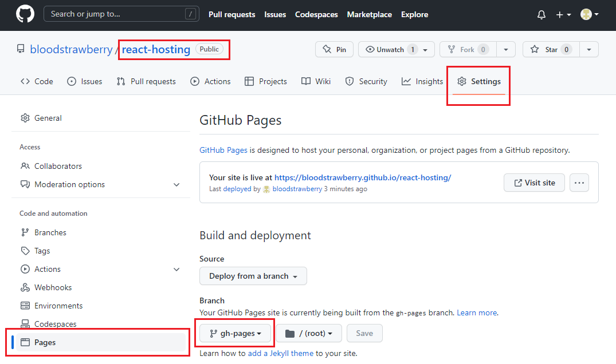The height and width of the screenshot is (364, 616).
Task: Open the 'Deploy from a branch' source dropdown
Action: tap(253, 276)
